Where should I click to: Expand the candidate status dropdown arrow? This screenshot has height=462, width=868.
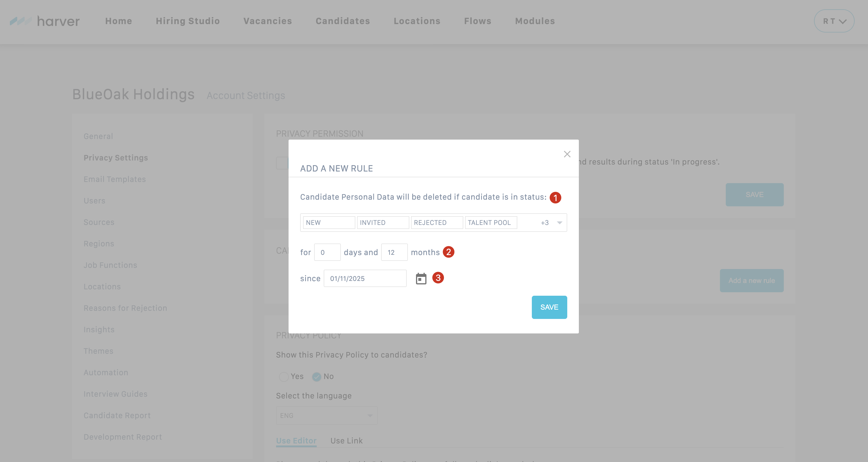[x=559, y=223]
